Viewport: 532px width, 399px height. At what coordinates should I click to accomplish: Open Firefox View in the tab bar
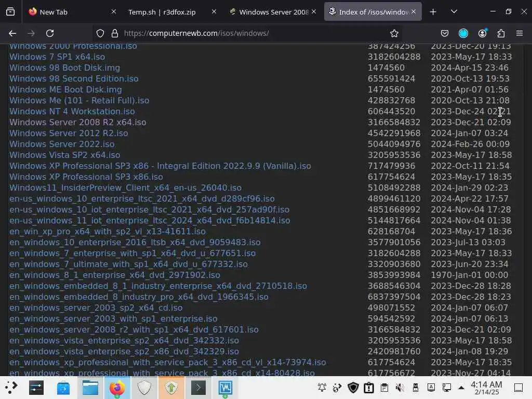click(10, 12)
